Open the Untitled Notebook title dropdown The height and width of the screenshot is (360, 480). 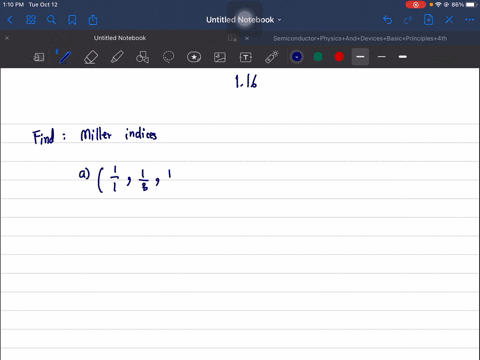244,20
